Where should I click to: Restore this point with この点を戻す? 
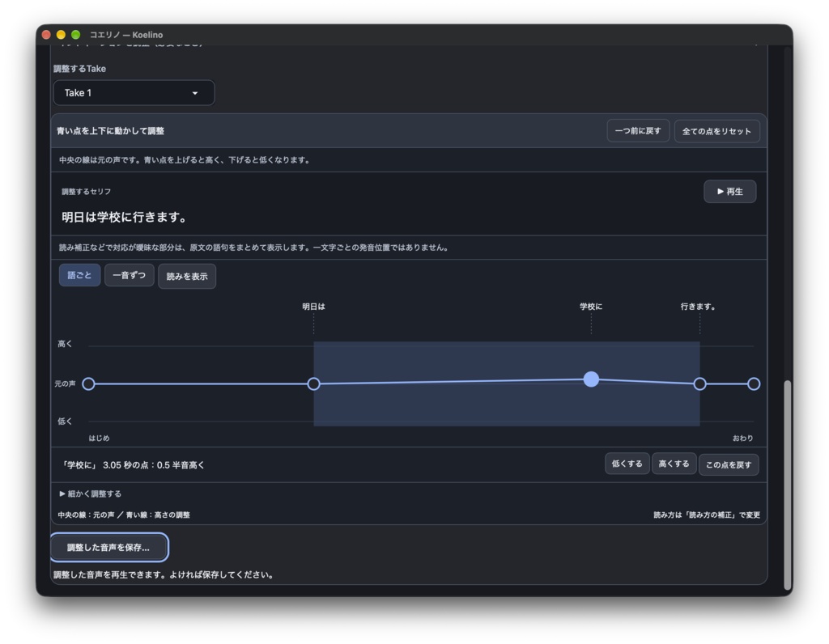(x=729, y=465)
